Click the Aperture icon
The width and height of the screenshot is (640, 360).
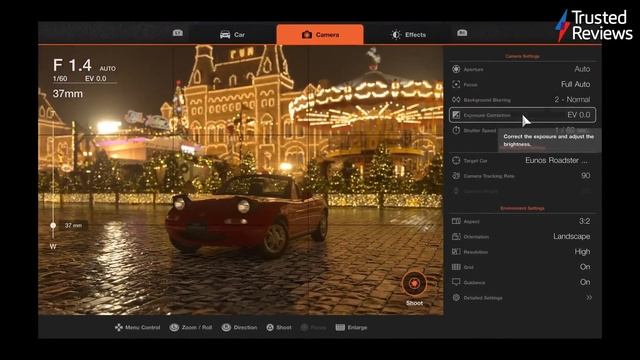456,69
